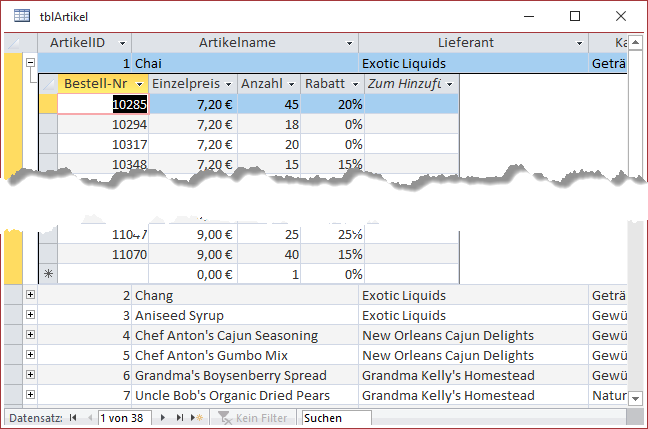The image size is (648, 429).
Task: Select row selector for the Chang record
Action: tap(13, 295)
